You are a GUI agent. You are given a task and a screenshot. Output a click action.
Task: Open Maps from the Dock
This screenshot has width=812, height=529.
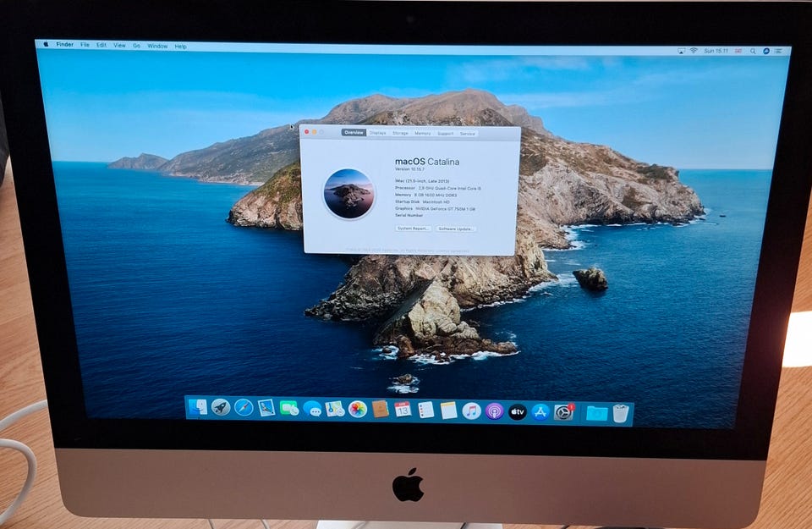(335, 410)
